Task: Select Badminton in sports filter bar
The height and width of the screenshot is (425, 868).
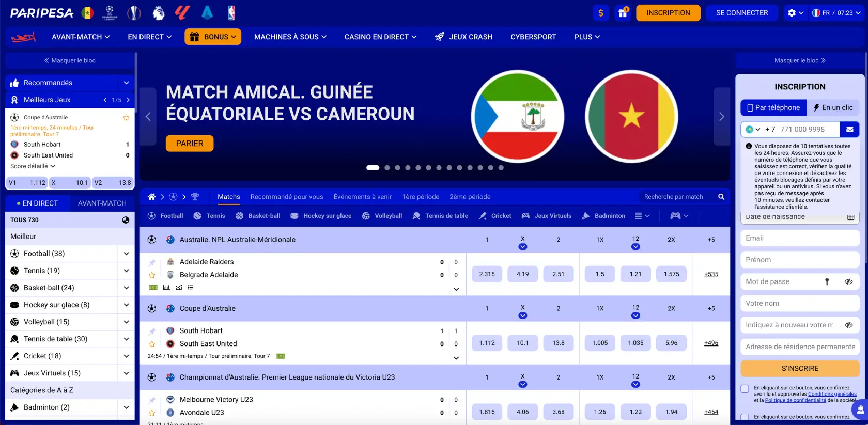Action: click(603, 216)
